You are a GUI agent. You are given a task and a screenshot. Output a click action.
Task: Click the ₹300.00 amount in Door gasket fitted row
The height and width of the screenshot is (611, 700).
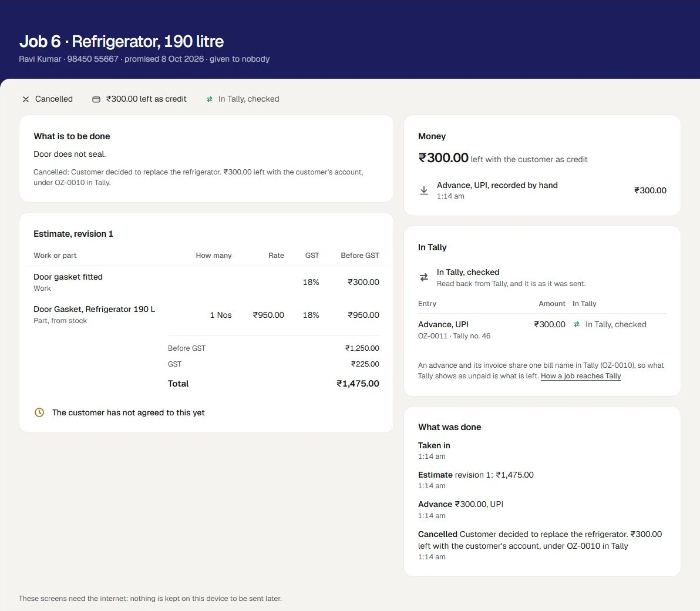click(364, 282)
